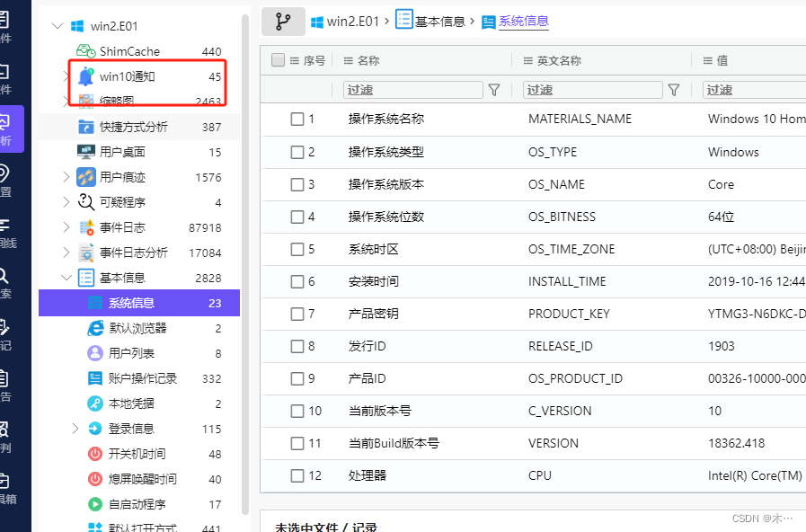This screenshot has height=532, width=806.
Task: Expand the 登录信息 tree node
Action: (x=75, y=429)
